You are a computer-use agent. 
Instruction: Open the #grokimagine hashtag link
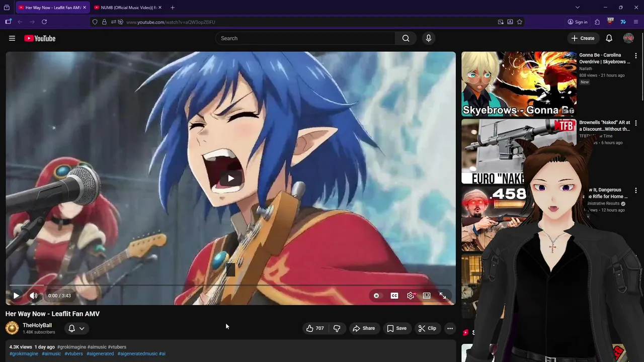click(24, 354)
